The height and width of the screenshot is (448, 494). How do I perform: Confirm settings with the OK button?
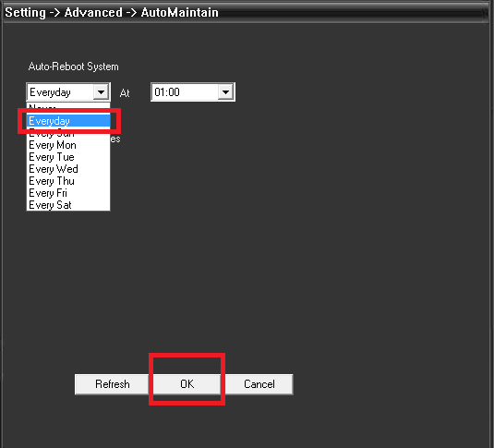187,384
